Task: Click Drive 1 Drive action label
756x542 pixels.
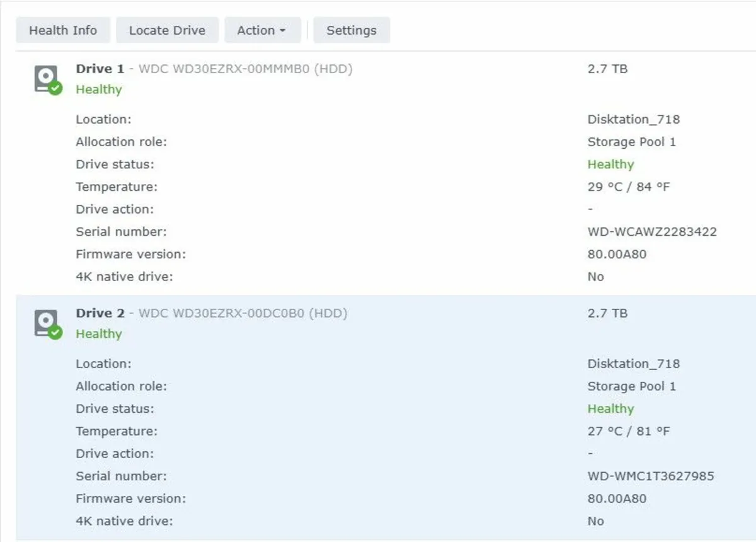Action: [x=115, y=209]
